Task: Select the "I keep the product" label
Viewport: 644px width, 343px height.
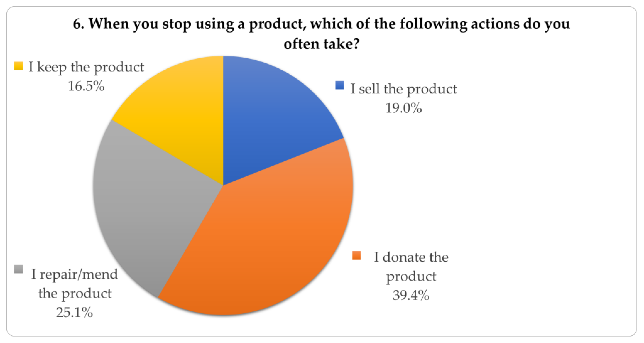Action: click(x=86, y=67)
